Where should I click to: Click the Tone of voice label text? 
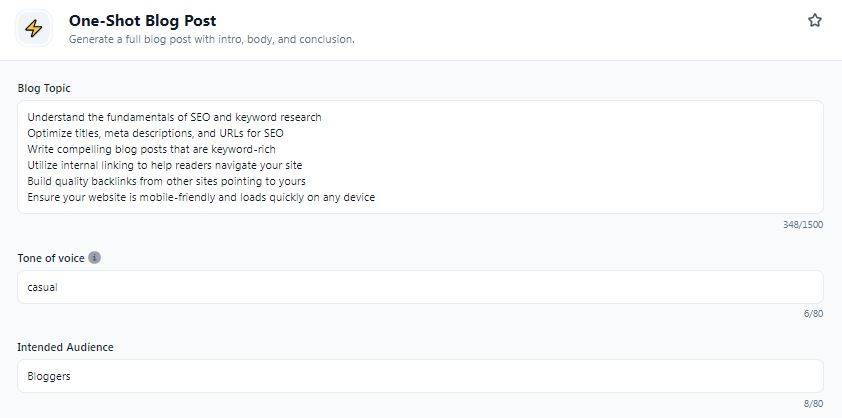pos(51,258)
